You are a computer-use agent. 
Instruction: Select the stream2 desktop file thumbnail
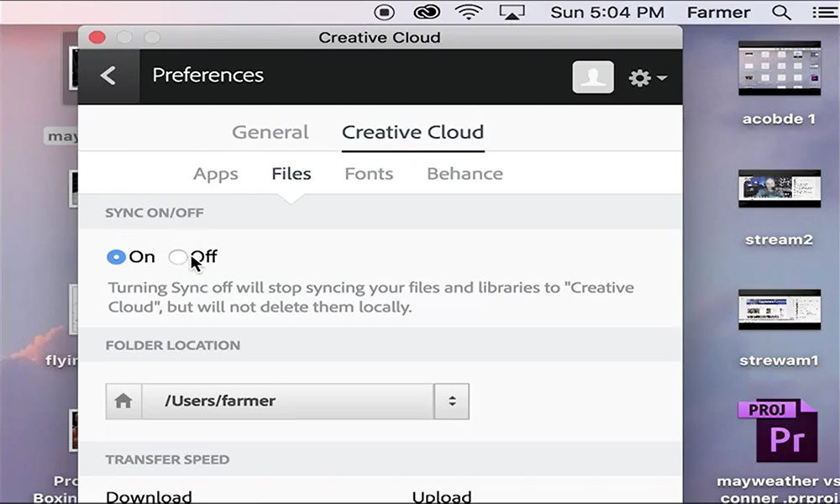pos(779,188)
